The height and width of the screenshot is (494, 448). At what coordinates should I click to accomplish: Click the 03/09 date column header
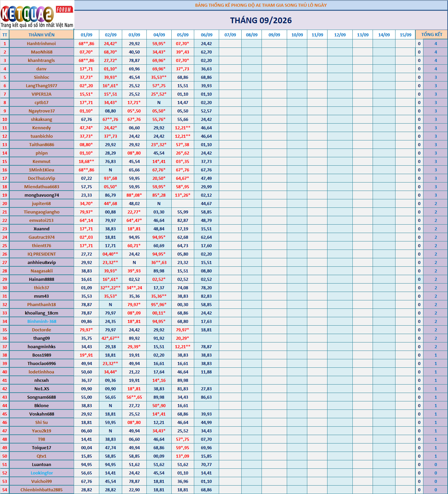(134, 35)
